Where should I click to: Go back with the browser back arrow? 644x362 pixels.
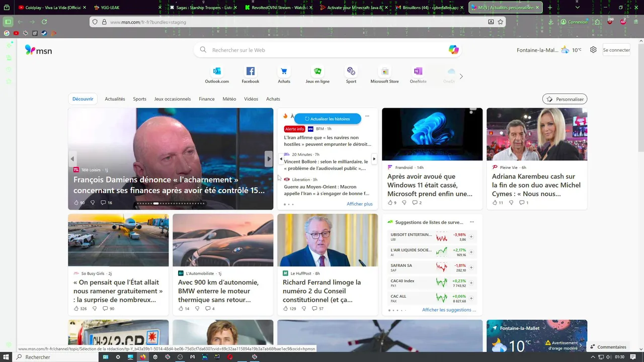point(20,22)
